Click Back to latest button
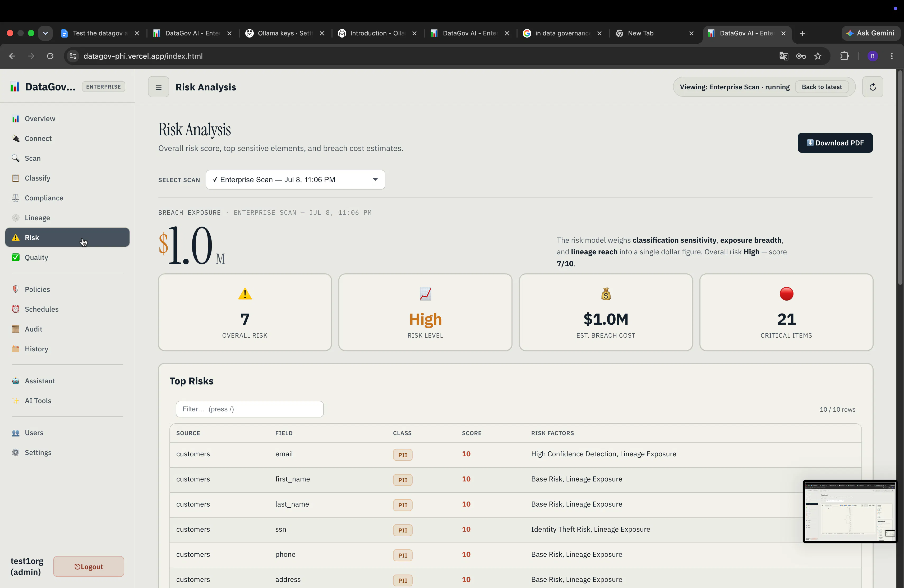904x588 pixels. [x=822, y=87]
